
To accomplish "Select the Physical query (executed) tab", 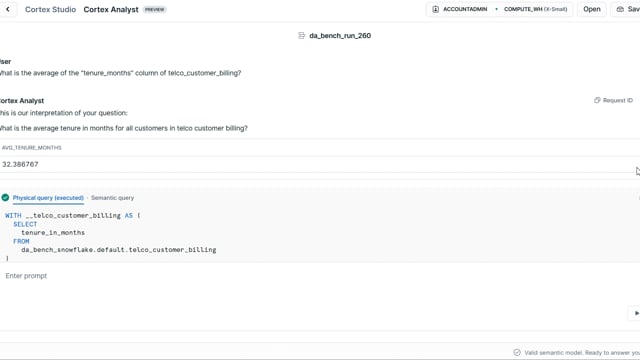I will click(x=48, y=198).
